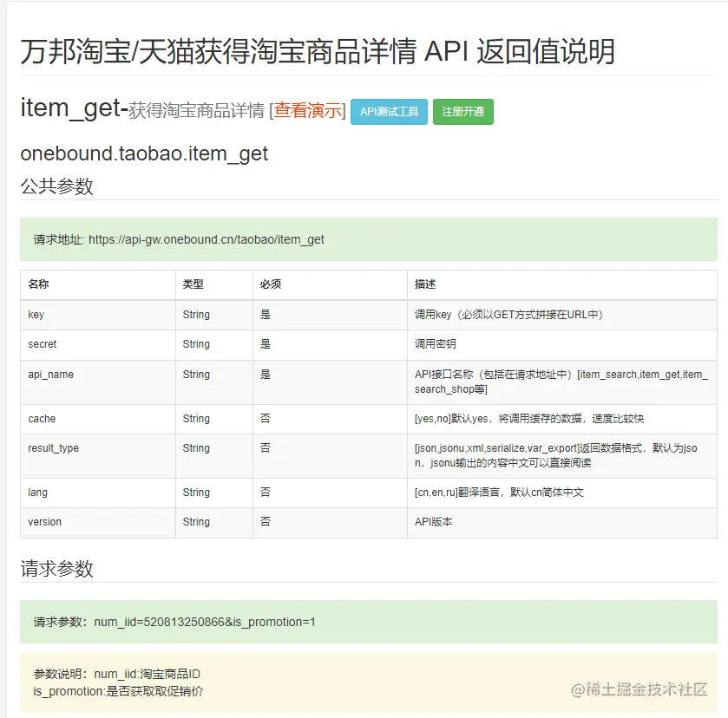The width and height of the screenshot is (728, 718).
Task: Select the version parameter name cell
Action: pyautogui.click(x=98, y=522)
